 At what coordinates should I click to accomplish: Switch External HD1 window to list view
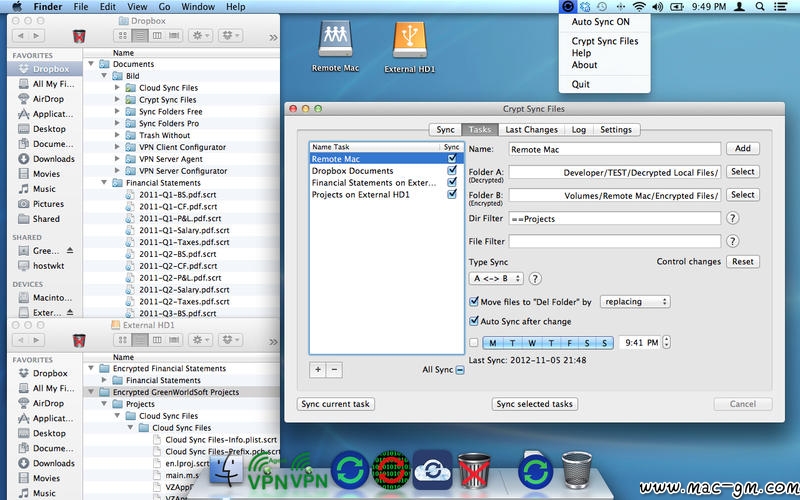(x=140, y=340)
